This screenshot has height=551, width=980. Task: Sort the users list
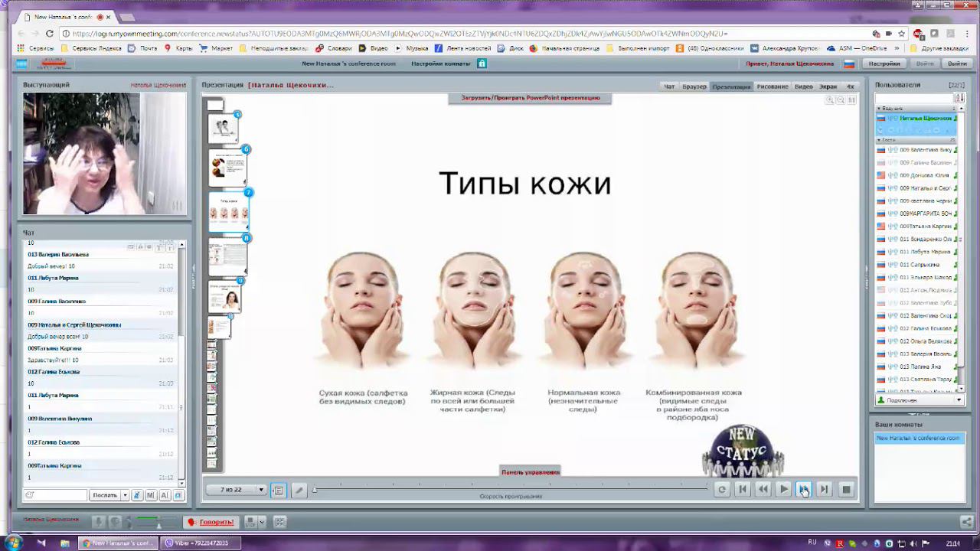click(x=959, y=98)
